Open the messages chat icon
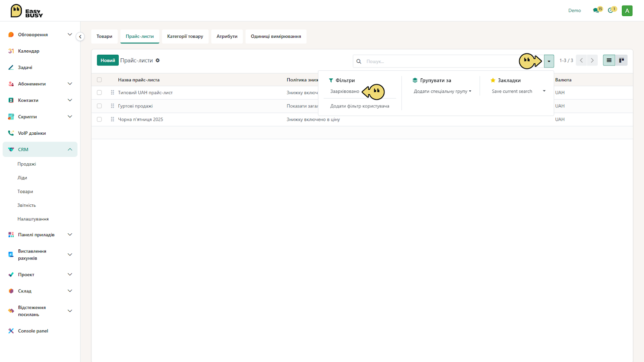This screenshot has width=644, height=362. click(x=597, y=10)
